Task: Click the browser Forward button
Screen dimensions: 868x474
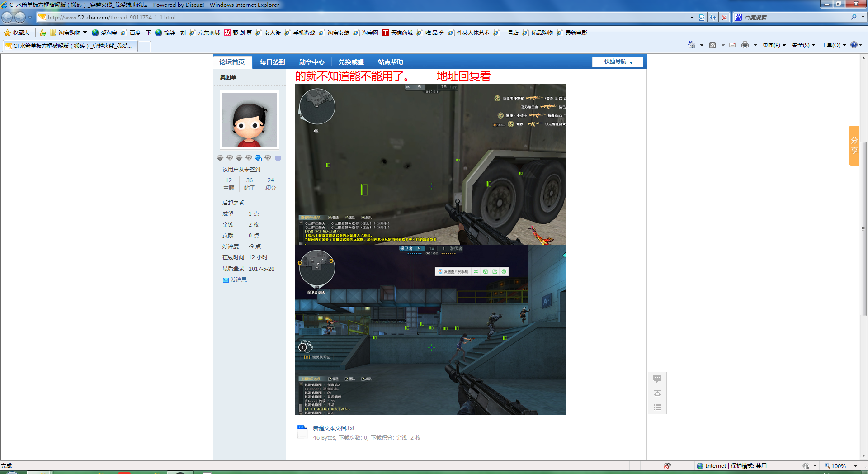Action: 20,17
